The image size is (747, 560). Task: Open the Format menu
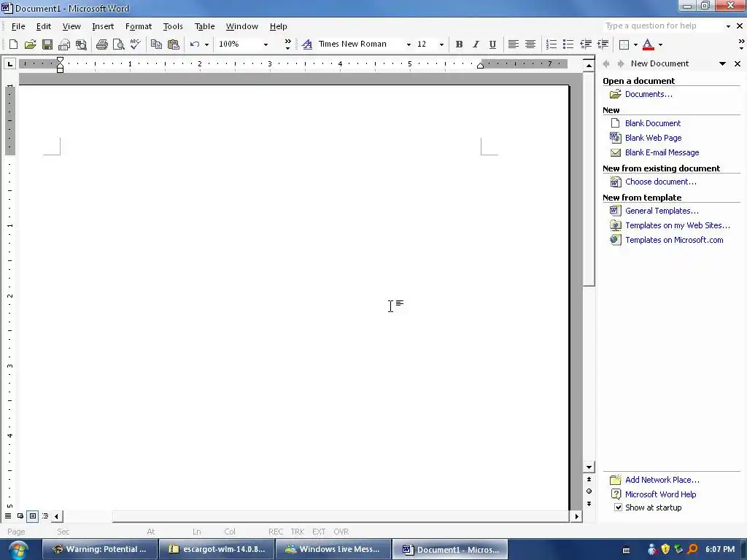click(x=138, y=26)
